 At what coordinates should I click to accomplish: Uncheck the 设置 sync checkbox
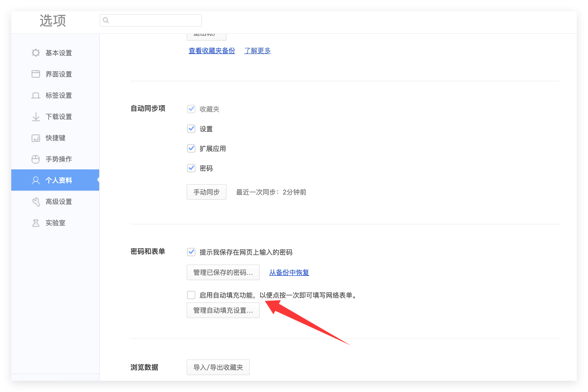point(191,129)
